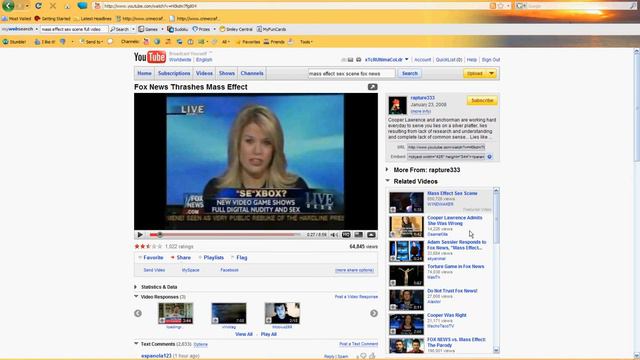640x360 pixels.
Task: Reload the page with the refresh icon
Action: [x=38, y=6]
